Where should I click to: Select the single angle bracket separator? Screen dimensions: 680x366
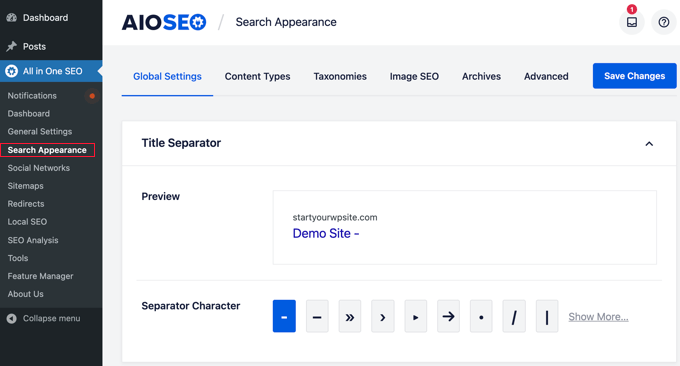click(x=382, y=316)
